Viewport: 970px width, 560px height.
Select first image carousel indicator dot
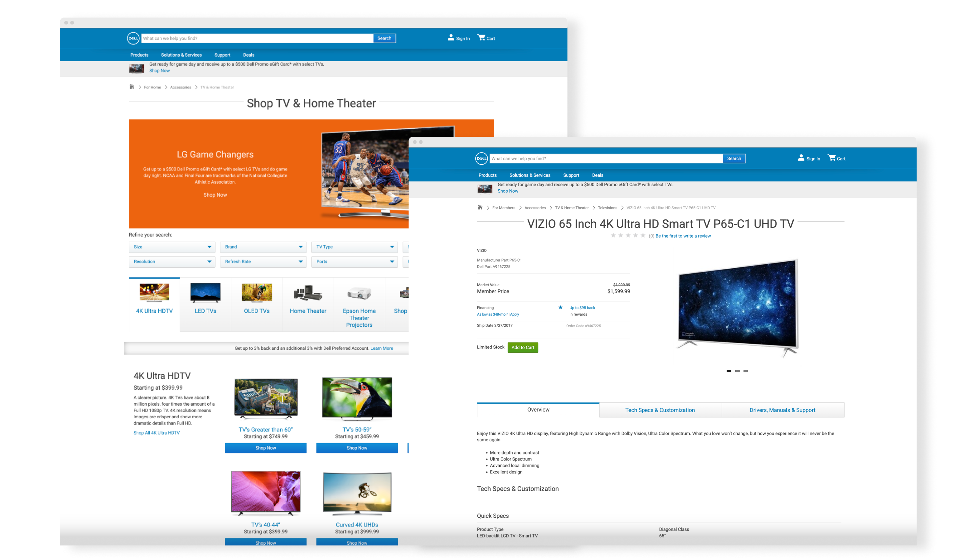[x=729, y=371]
